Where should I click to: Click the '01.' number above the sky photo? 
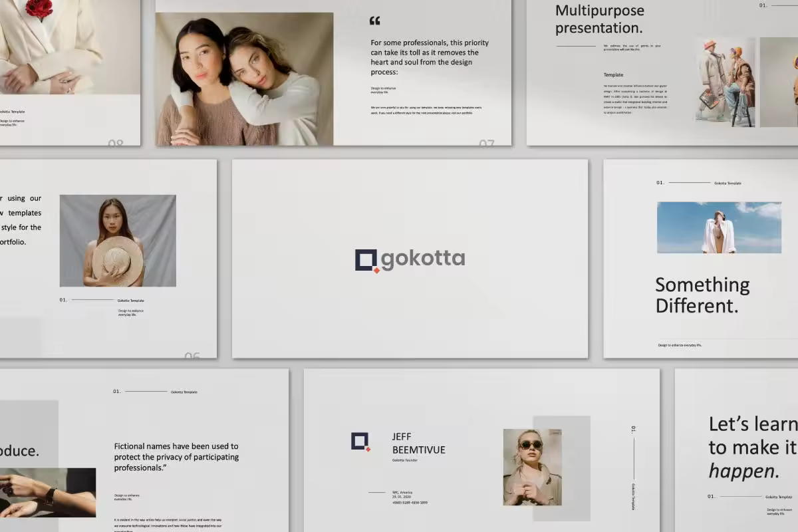[x=660, y=183]
